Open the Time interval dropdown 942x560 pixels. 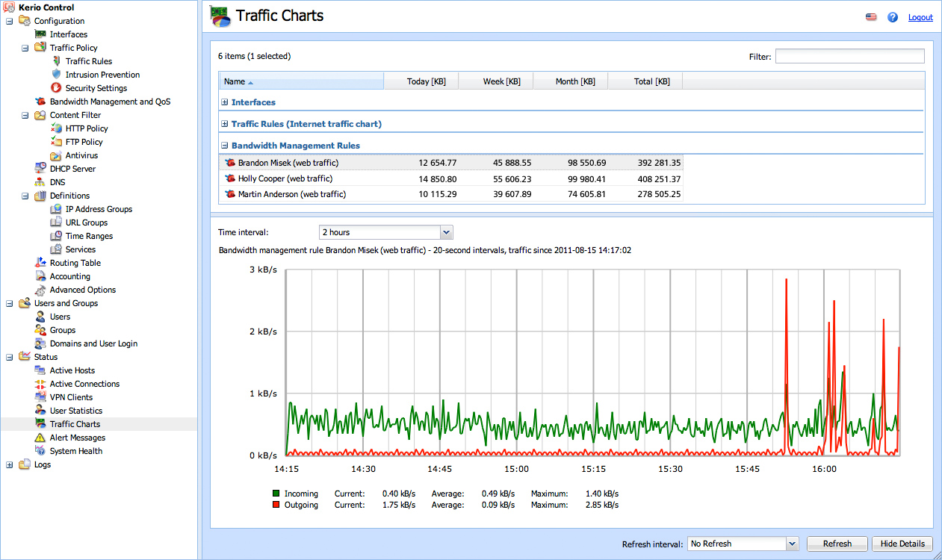coord(446,232)
